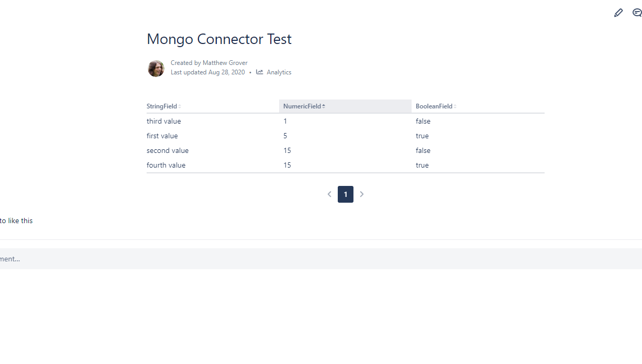Click the 'fourth value' cell
This screenshot has width=642, height=364.
[x=166, y=165]
